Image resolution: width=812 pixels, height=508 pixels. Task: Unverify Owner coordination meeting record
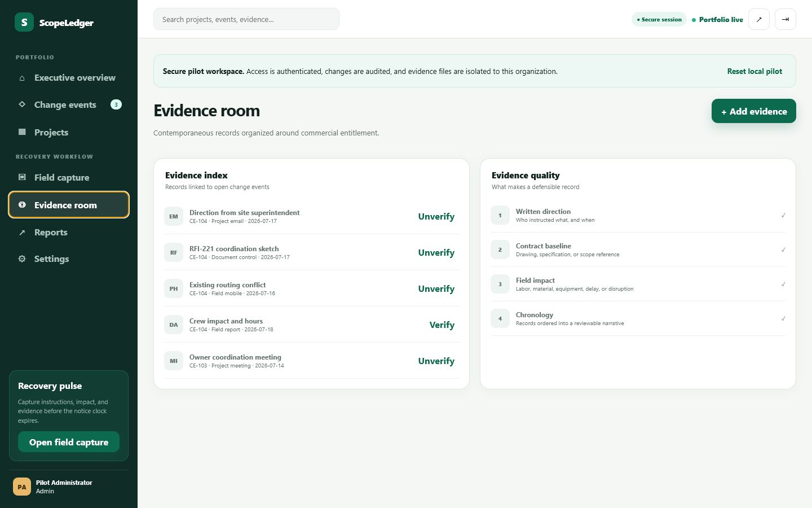click(x=436, y=361)
